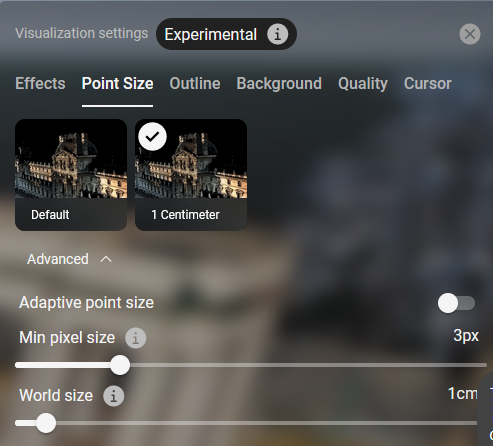Viewport: 493px width, 446px height.
Task: Switch to the Background tab
Action: pos(279,83)
